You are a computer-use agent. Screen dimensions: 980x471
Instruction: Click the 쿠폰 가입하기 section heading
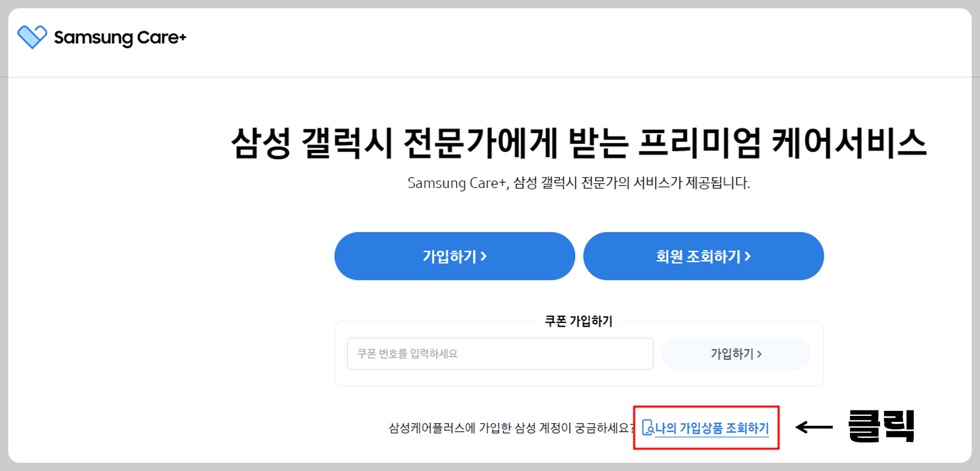click(x=579, y=321)
